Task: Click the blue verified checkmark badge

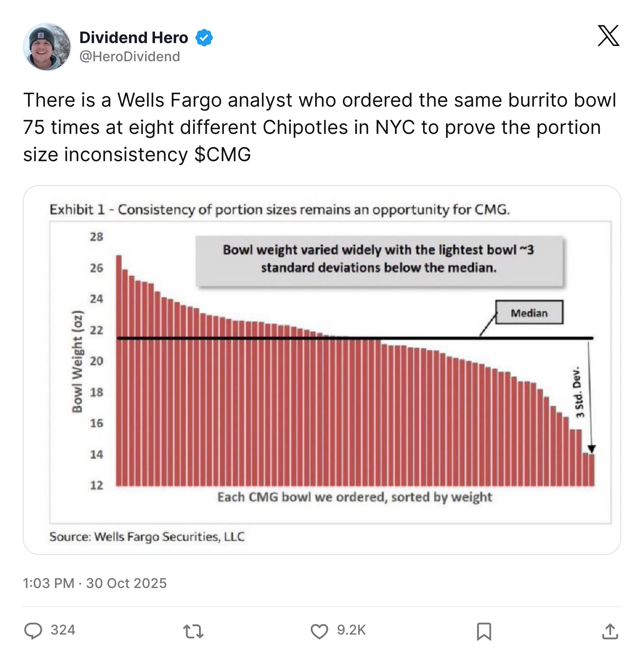Action: click(204, 37)
